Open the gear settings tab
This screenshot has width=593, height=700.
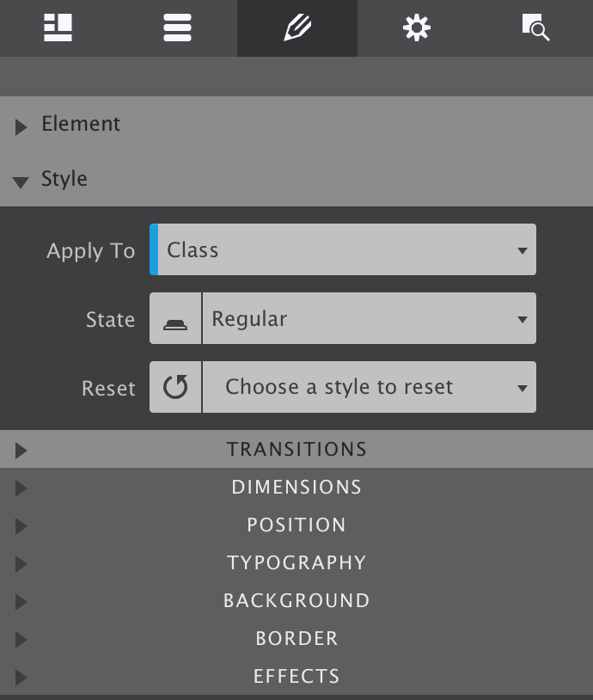416,28
